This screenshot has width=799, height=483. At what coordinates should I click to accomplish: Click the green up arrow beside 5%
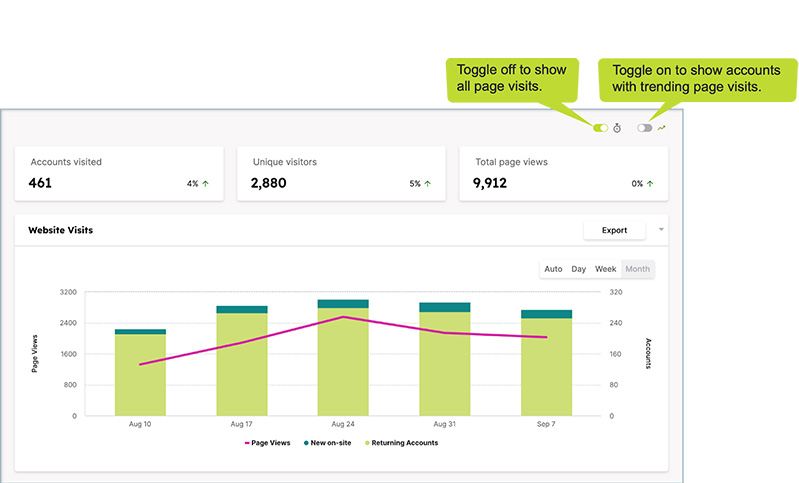click(x=428, y=183)
